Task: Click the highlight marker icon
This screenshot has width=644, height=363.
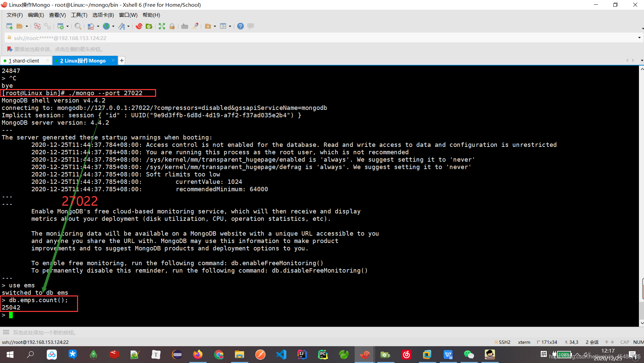Action: (x=195, y=26)
